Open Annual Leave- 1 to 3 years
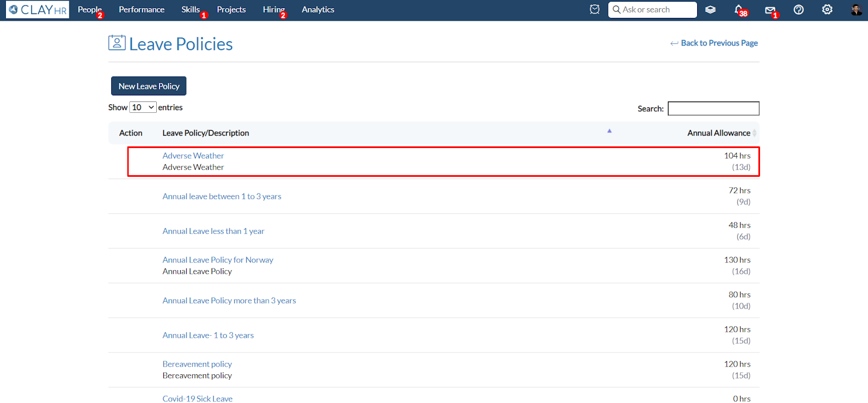868x403 pixels. pos(208,335)
